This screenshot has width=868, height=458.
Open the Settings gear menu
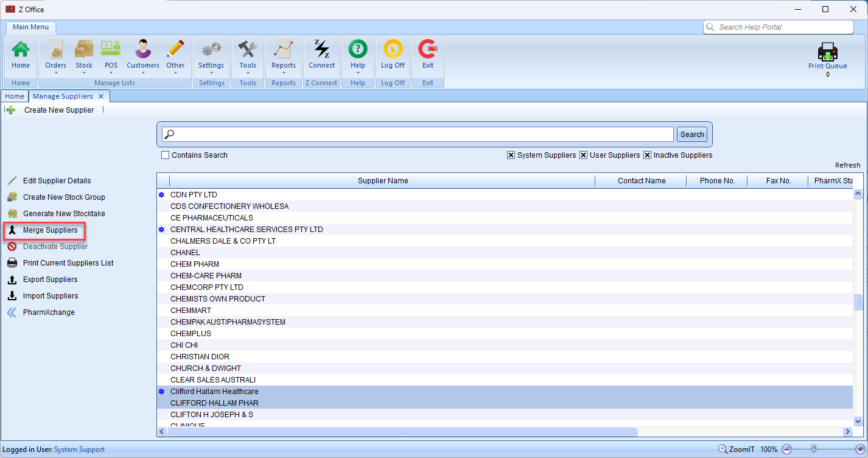click(x=211, y=56)
